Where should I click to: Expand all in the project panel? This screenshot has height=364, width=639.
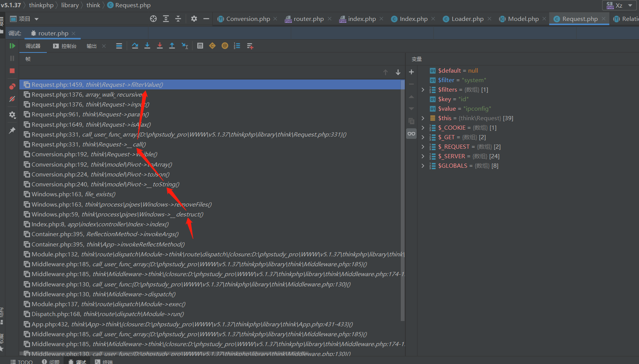click(x=166, y=19)
